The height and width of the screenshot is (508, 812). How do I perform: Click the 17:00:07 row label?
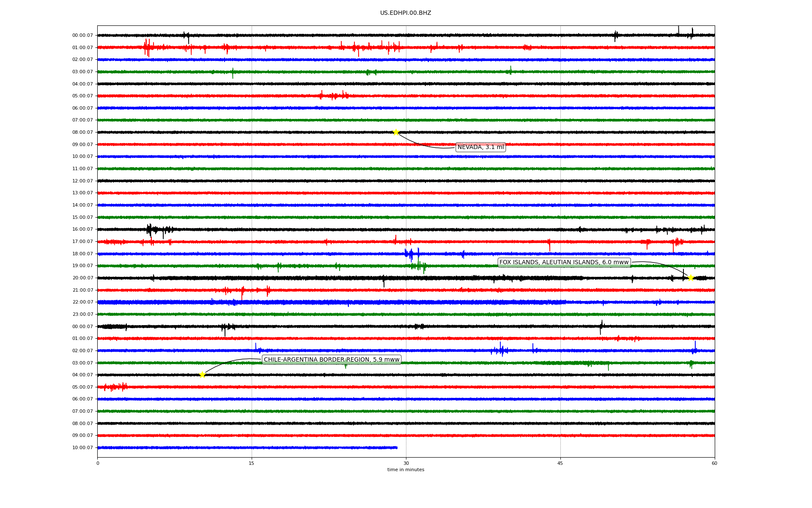pos(82,242)
